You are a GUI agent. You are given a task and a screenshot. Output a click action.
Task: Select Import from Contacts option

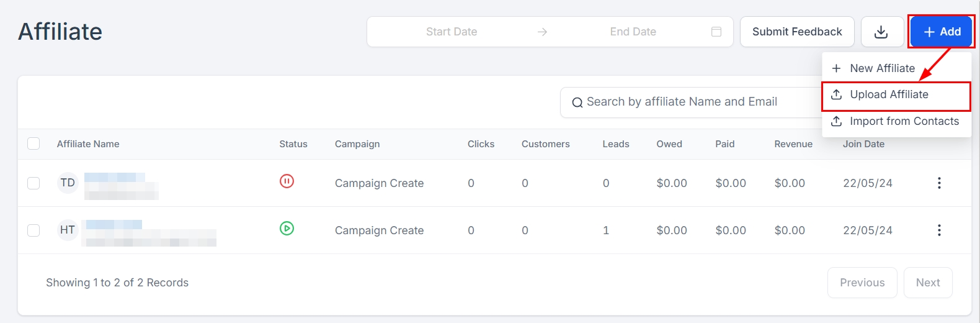pos(903,121)
